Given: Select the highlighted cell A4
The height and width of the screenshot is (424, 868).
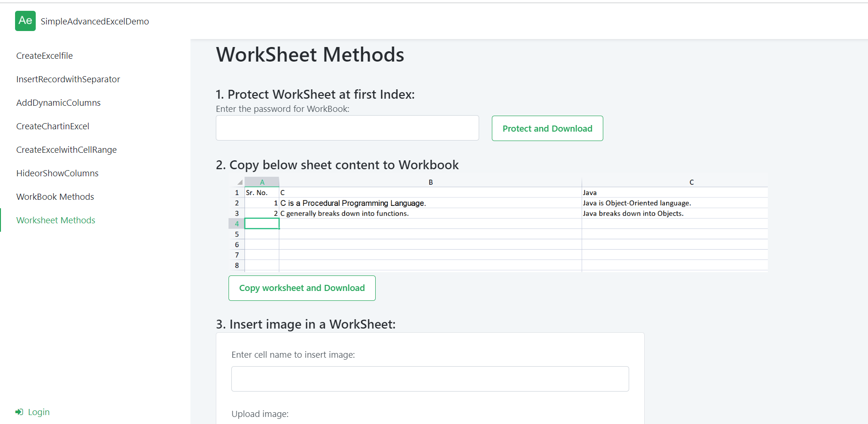Looking at the screenshot, I should 262,224.
